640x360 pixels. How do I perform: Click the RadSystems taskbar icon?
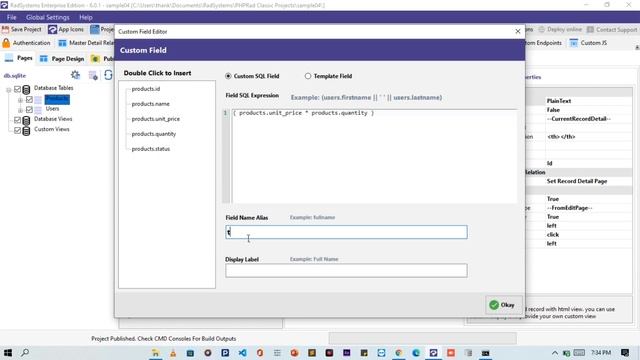pyautogui.click(x=433, y=353)
